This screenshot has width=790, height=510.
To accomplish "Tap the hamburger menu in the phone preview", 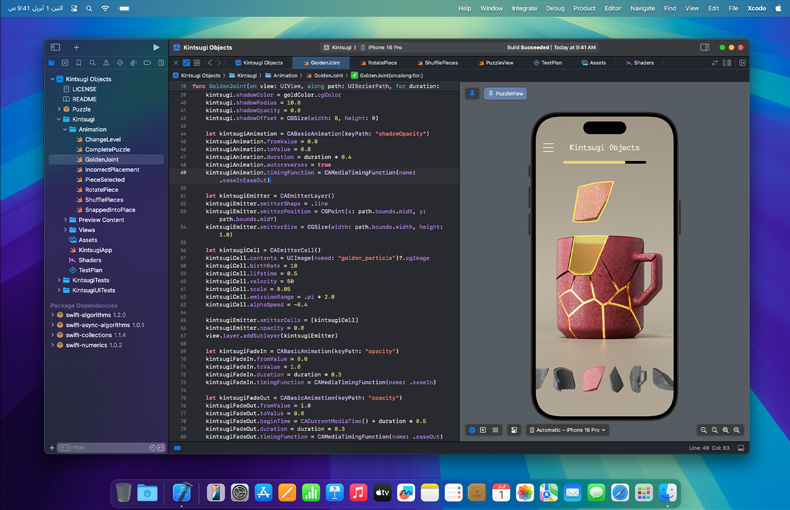I will [548, 148].
